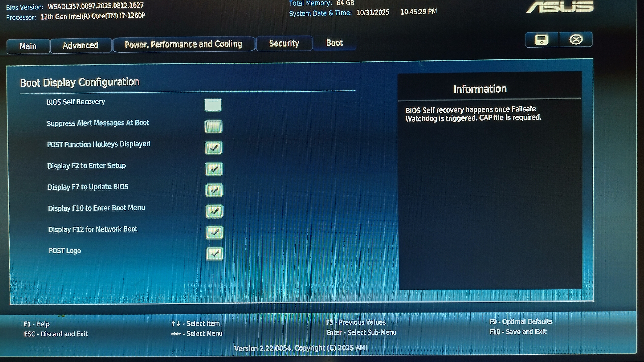Click the save floppy disk icon
This screenshot has height=362, width=644.
(x=542, y=40)
